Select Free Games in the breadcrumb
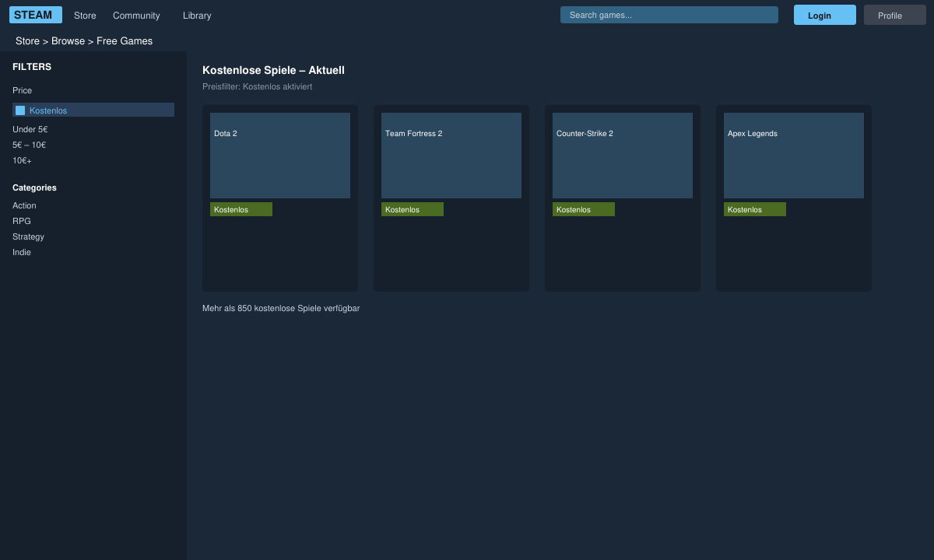This screenshot has height=560, width=934. tap(125, 41)
